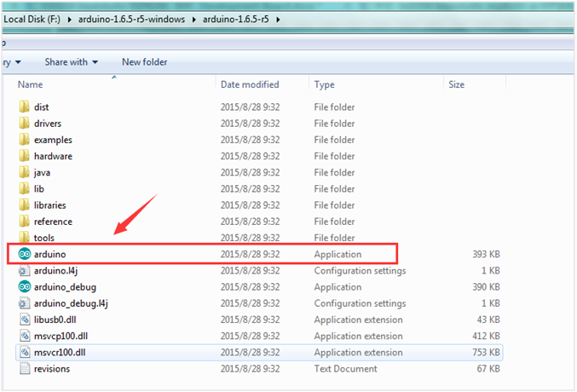Select the hardware folder icon

pyautogui.click(x=24, y=156)
